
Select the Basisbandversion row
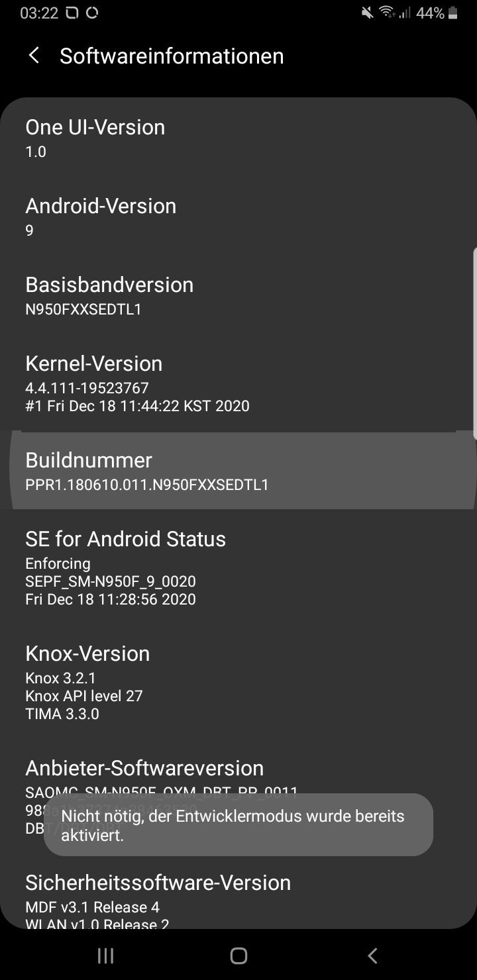238,295
